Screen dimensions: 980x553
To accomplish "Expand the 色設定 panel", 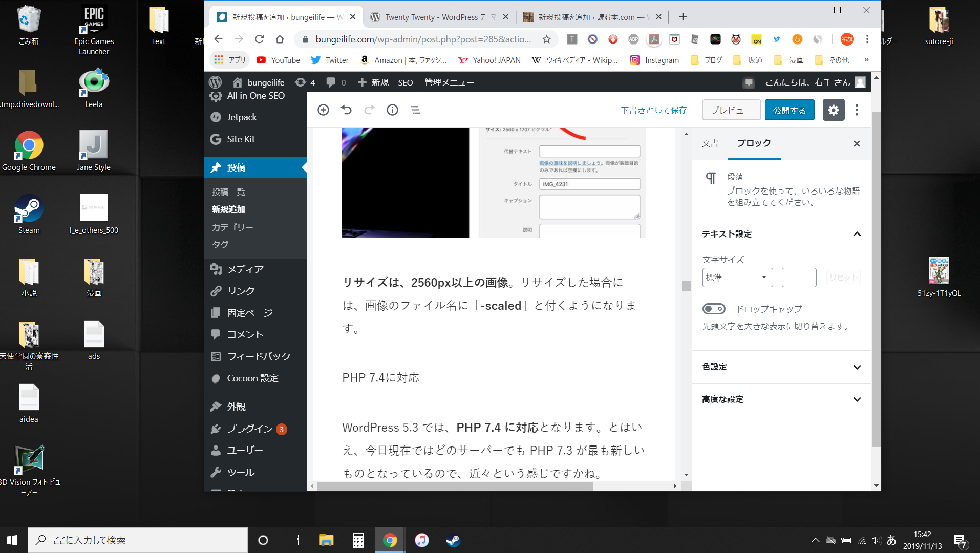I will (x=781, y=367).
